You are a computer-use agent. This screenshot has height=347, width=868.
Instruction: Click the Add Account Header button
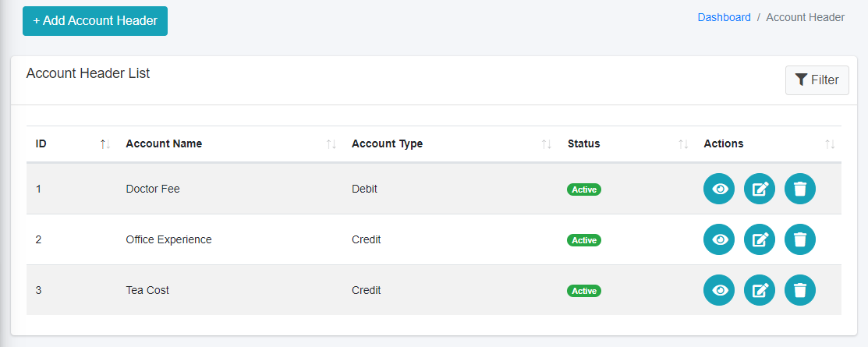click(95, 21)
